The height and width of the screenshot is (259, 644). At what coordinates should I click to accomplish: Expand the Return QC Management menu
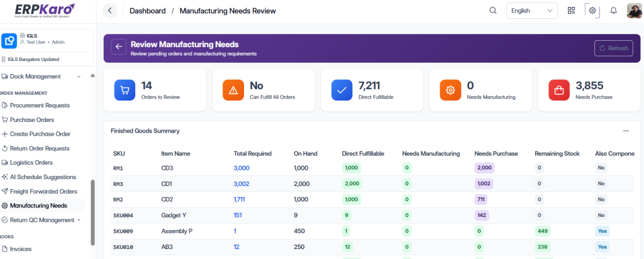tap(41, 220)
